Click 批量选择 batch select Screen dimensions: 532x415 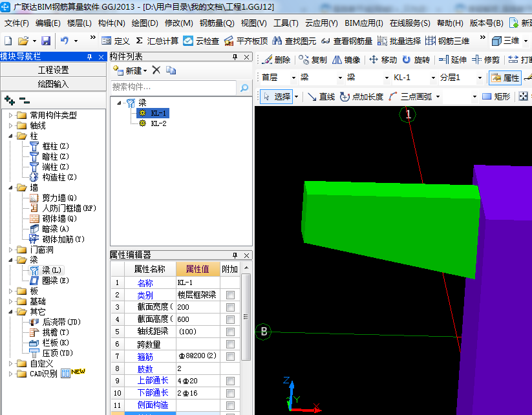pos(399,41)
